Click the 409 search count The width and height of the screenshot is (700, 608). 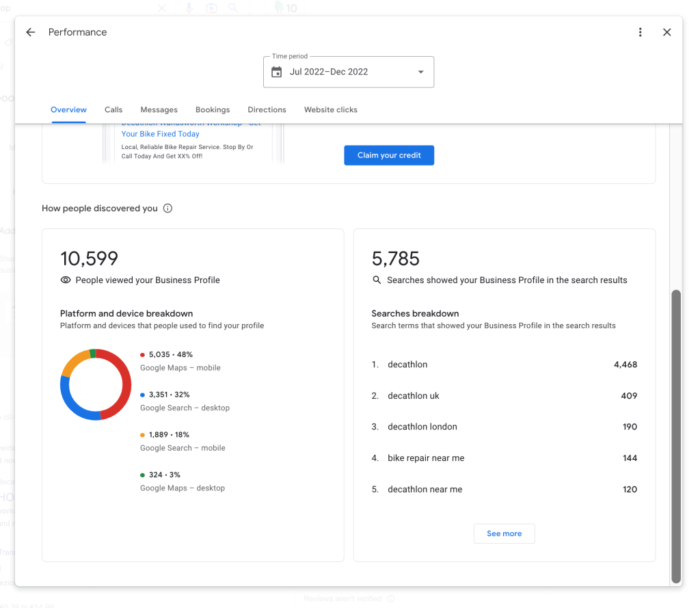click(629, 396)
